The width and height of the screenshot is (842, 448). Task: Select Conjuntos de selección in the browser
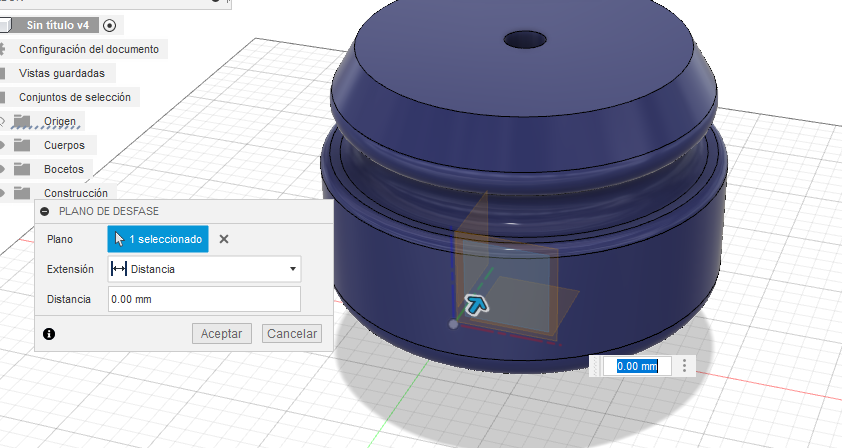[75, 97]
